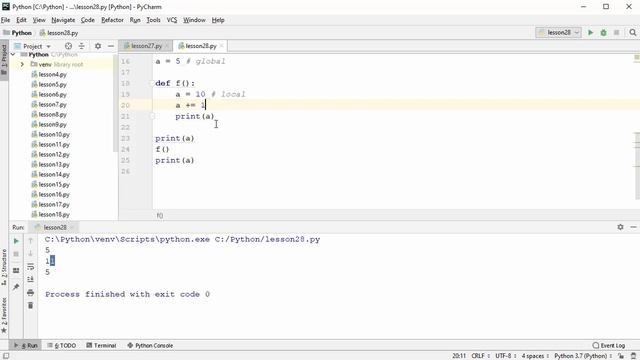This screenshot has width=640, height=360.
Task: Change UTF-8 encoding in status bar
Action: tap(506, 356)
